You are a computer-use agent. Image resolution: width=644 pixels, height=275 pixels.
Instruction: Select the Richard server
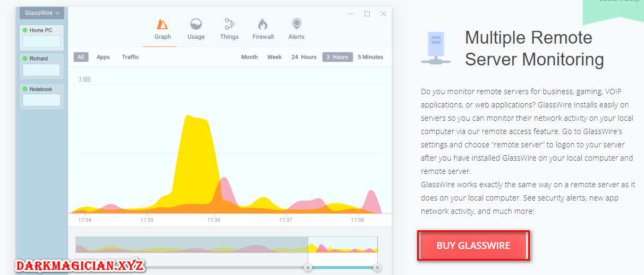41,65
